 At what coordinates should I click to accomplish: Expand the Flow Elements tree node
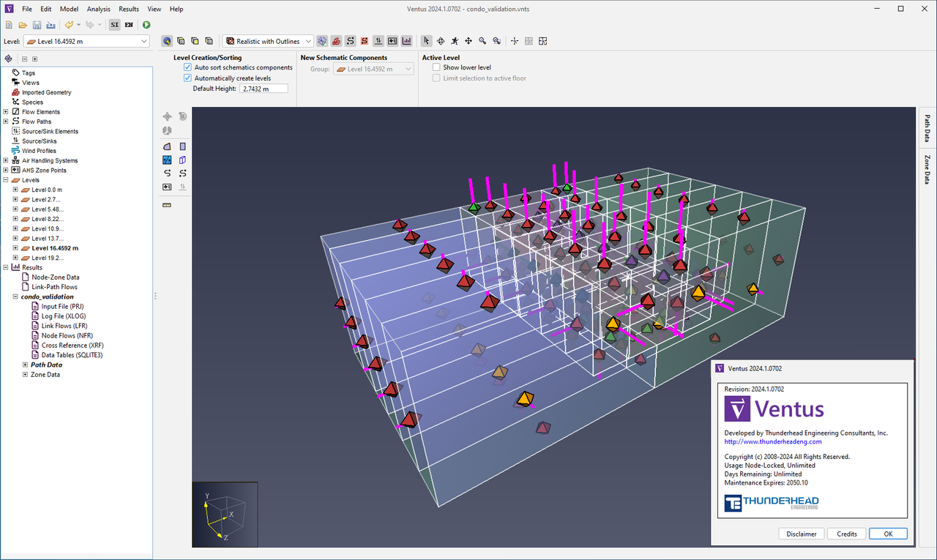click(x=6, y=112)
